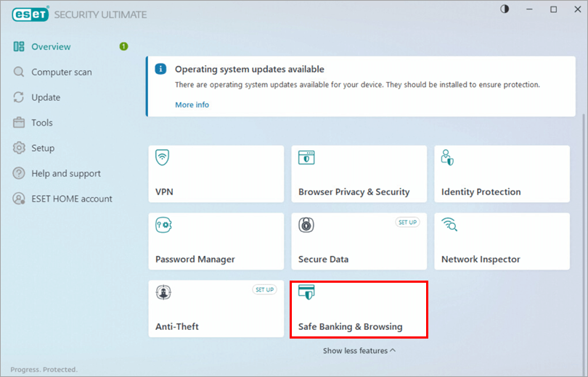Click SET UP badge on Secure Data
Screen dimensions: 588x377
tap(407, 222)
